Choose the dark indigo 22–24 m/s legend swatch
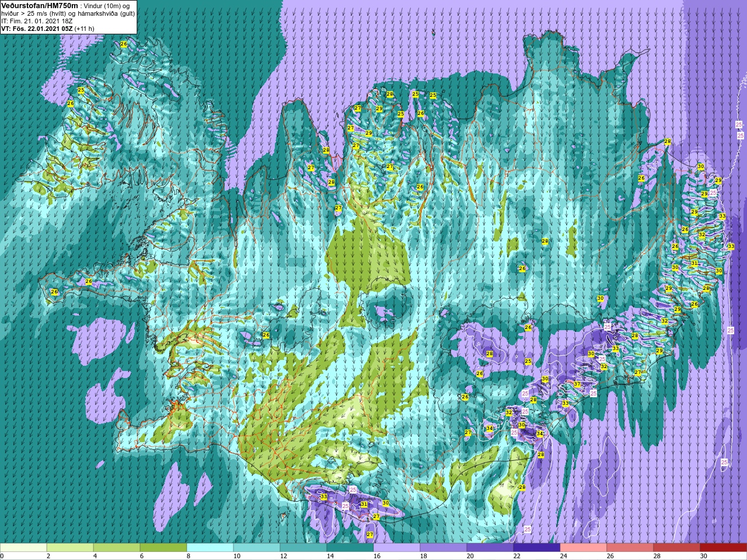 pos(537,548)
